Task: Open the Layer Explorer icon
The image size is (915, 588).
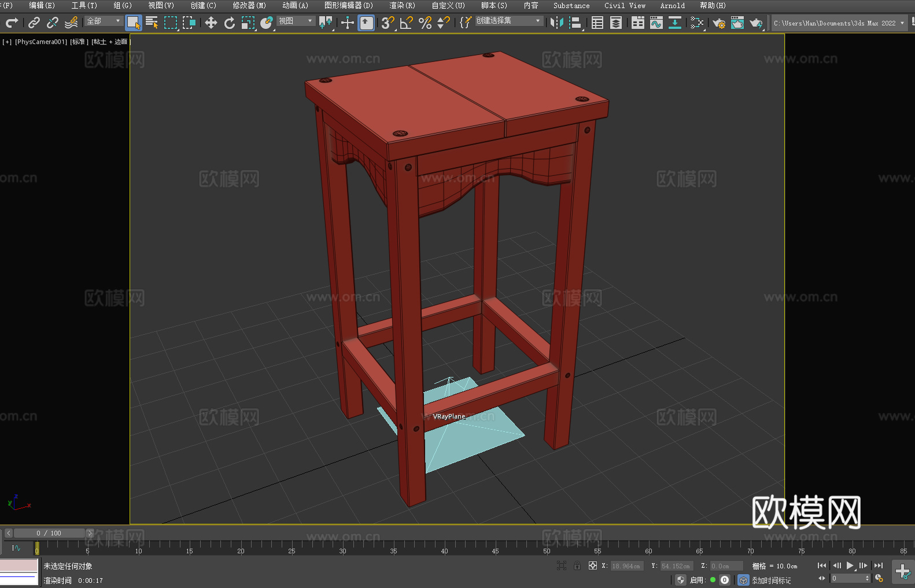Action: pos(616,23)
